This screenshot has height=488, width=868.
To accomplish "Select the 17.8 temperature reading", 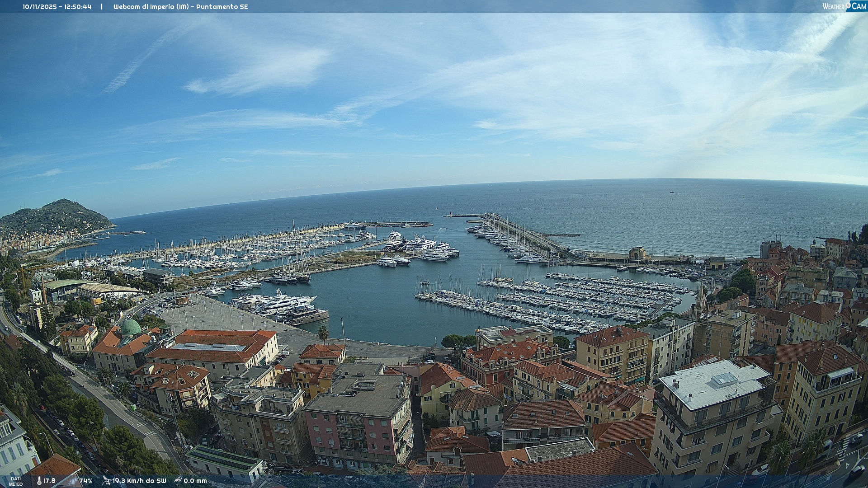I will pyautogui.click(x=49, y=481).
